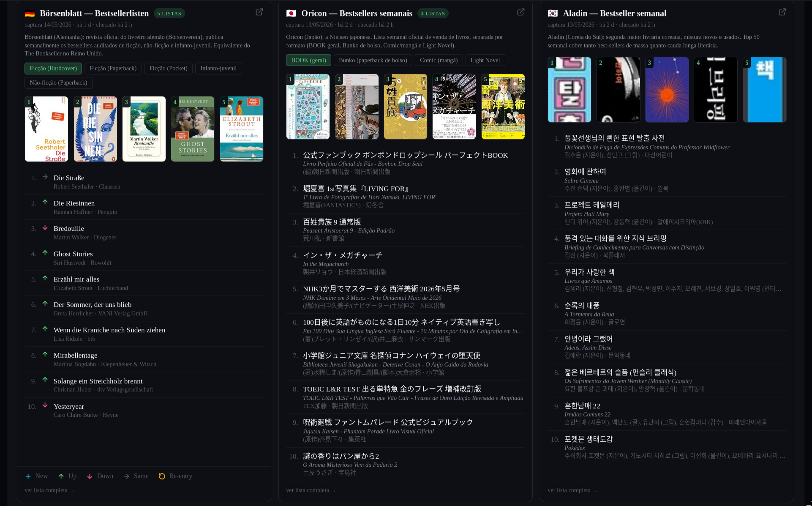The image size is (812, 506).
Task: Click the Same legend arrow icon
Action: coord(127,476)
